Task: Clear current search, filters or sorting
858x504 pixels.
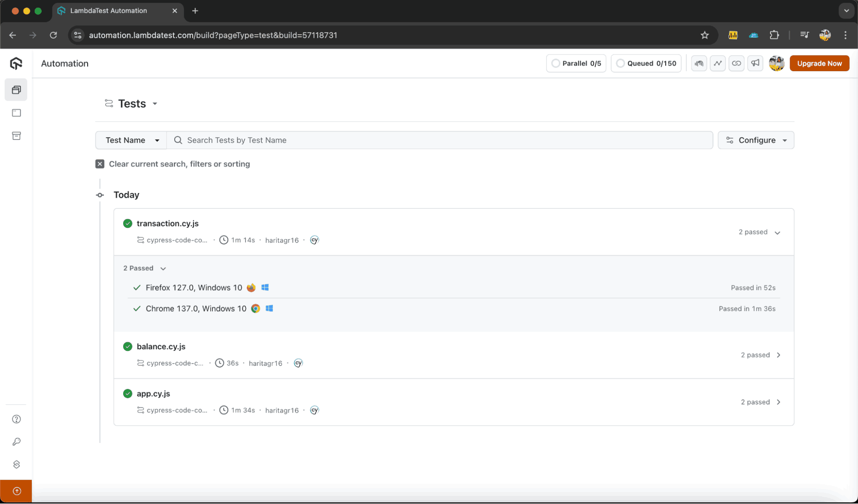Action: 100,164
